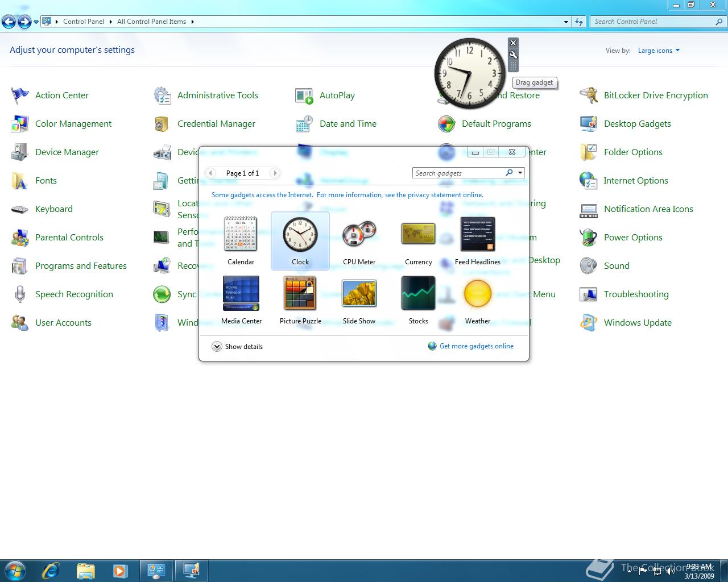
Task: Open Programs and Features
Action: (x=69, y=266)
